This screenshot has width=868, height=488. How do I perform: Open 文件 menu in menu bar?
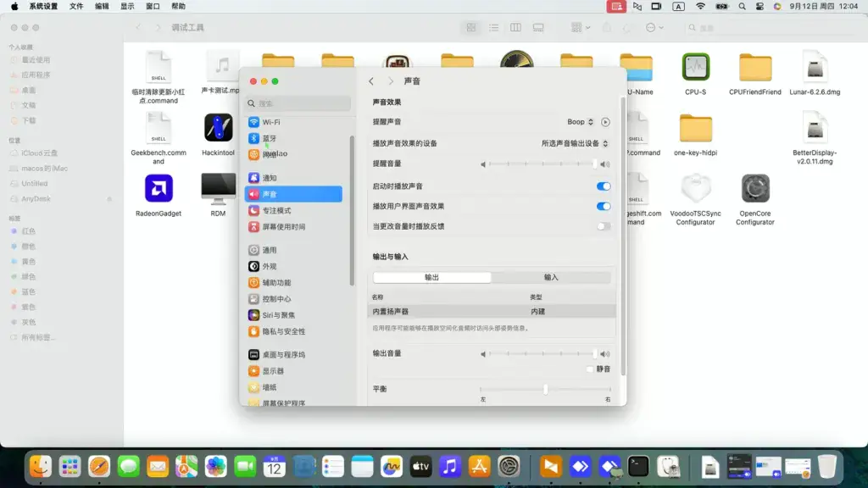[76, 6]
